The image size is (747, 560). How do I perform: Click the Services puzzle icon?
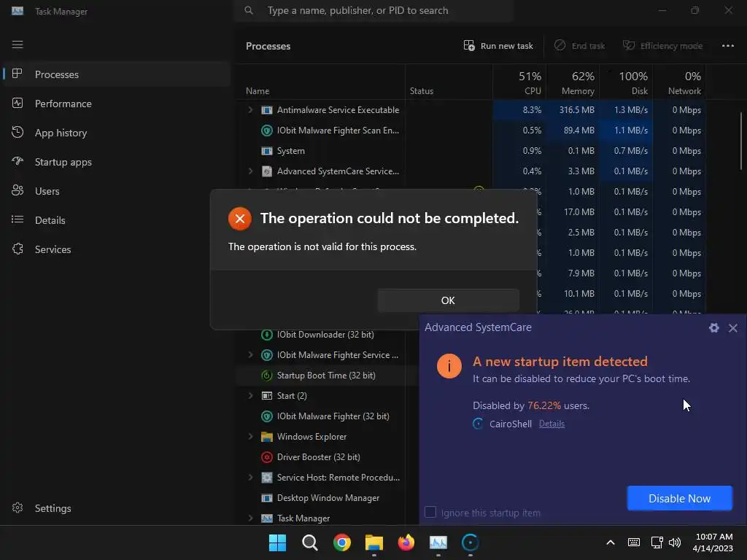coord(18,249)
